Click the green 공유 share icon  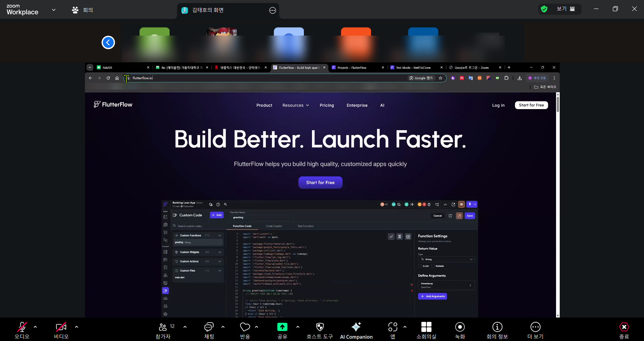coord(282,327)
